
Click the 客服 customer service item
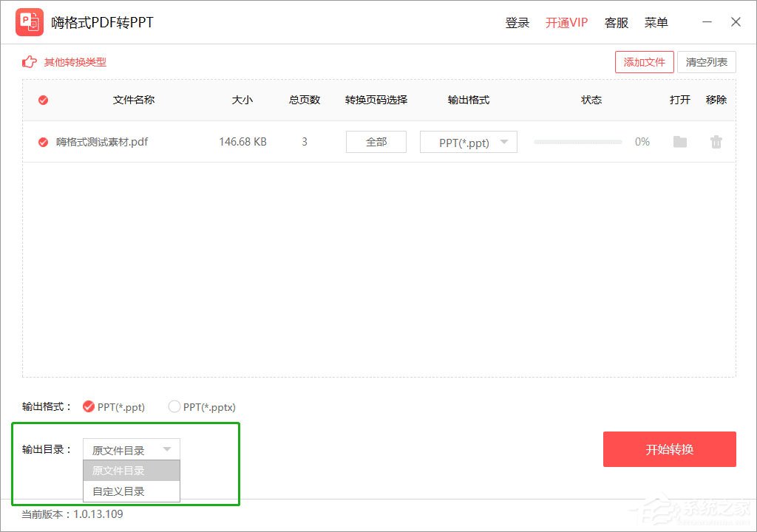pyautogui.click(x=617, y=22)
